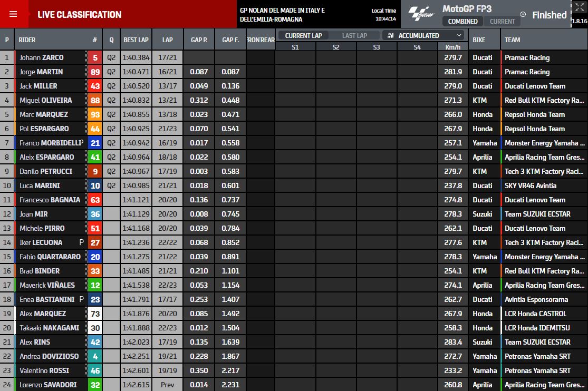Select rider Johann ZARCO
Screen dimensions: 588x391
tap(41, 58)
